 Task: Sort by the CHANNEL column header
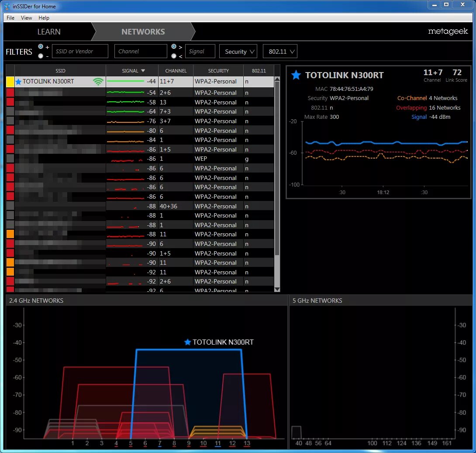click(176, 71)
